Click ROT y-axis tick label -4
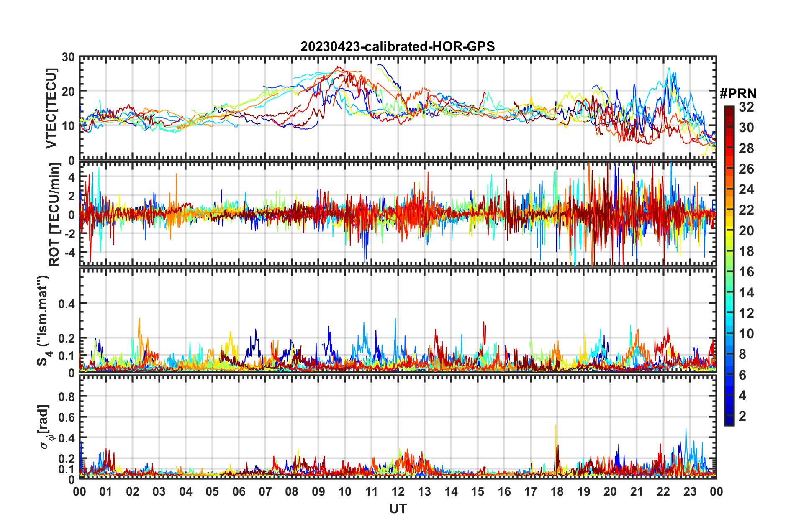 (70, 252)
